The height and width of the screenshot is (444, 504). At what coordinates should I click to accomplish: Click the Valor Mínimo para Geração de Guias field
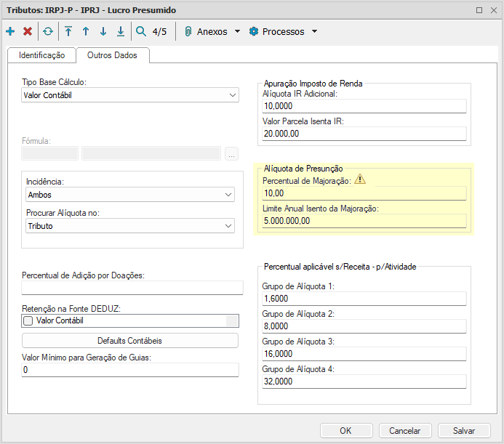point(130,370)
